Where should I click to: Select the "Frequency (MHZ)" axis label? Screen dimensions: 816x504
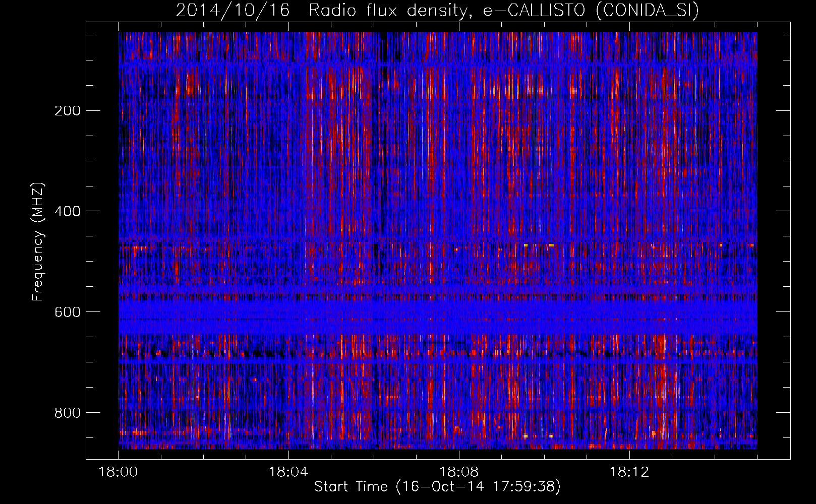[38, 242]
